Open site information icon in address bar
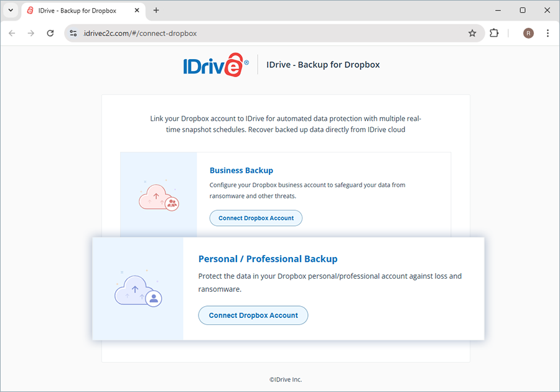 (x=73, y=33)
